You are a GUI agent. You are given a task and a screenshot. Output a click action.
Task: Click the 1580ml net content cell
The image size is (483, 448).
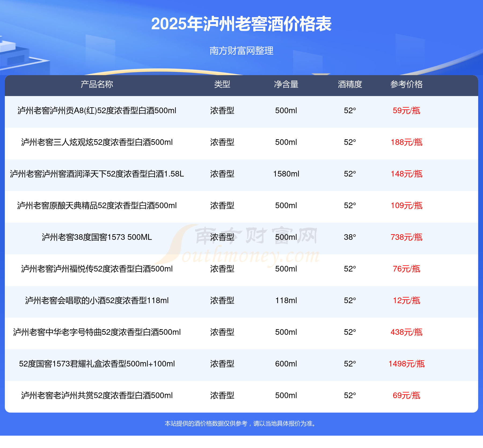pos(286,174)
